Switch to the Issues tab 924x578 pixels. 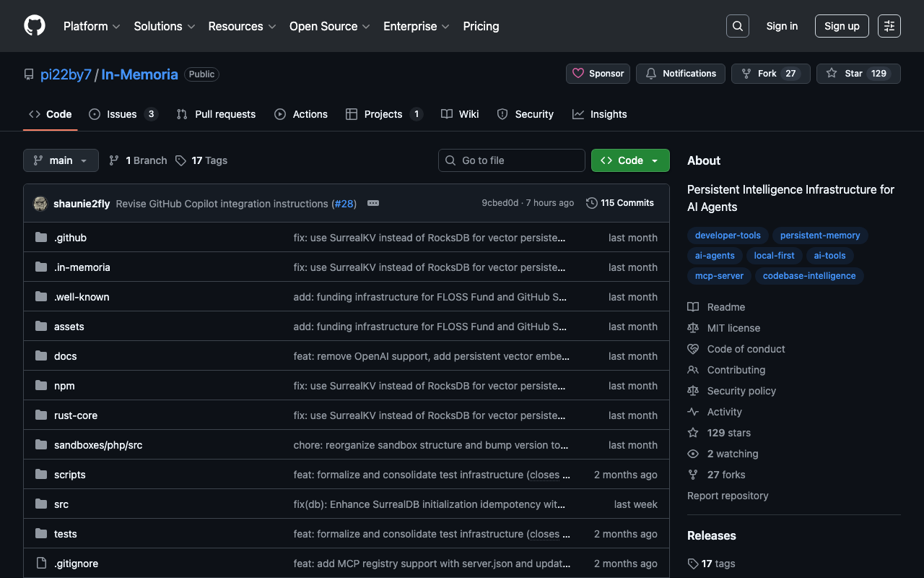pyautogui.click(x=123, y=114)
